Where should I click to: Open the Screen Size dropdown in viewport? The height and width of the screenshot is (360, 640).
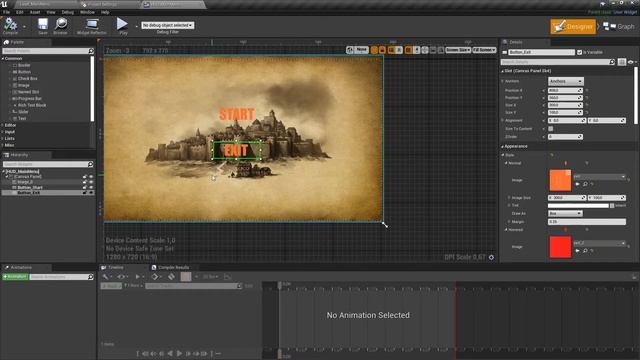coord(458,50)
